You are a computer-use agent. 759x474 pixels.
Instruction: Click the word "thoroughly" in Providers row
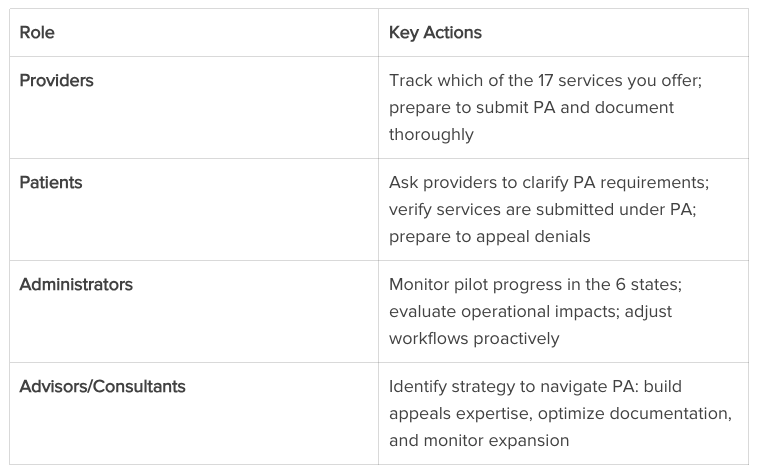click(x=431, y=133)
